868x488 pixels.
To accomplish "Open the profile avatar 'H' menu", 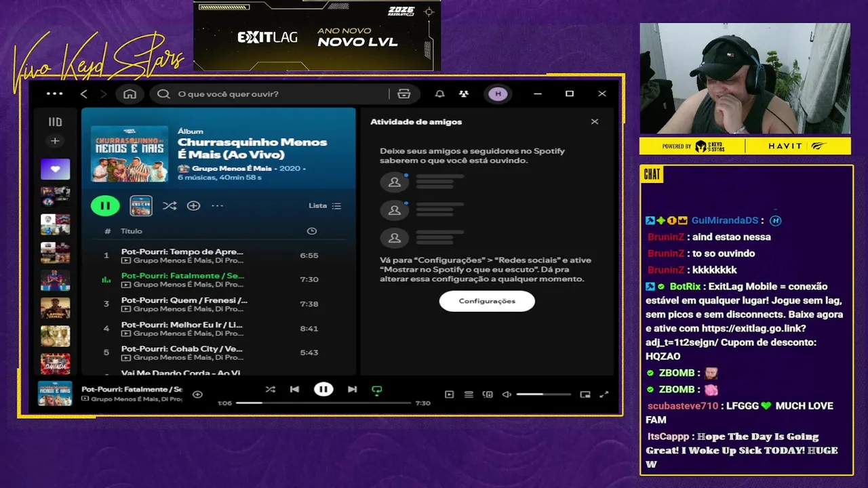I will pyautogui.click(x=498, y=94).
